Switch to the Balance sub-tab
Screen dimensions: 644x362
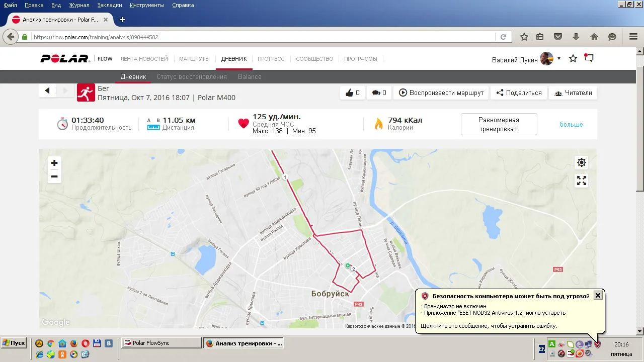(x=250, y=77)
